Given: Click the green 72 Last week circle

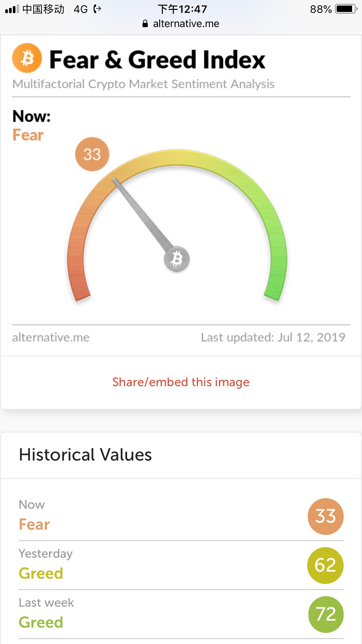Looking at the screenshot, I should click(x=326, y=614).
